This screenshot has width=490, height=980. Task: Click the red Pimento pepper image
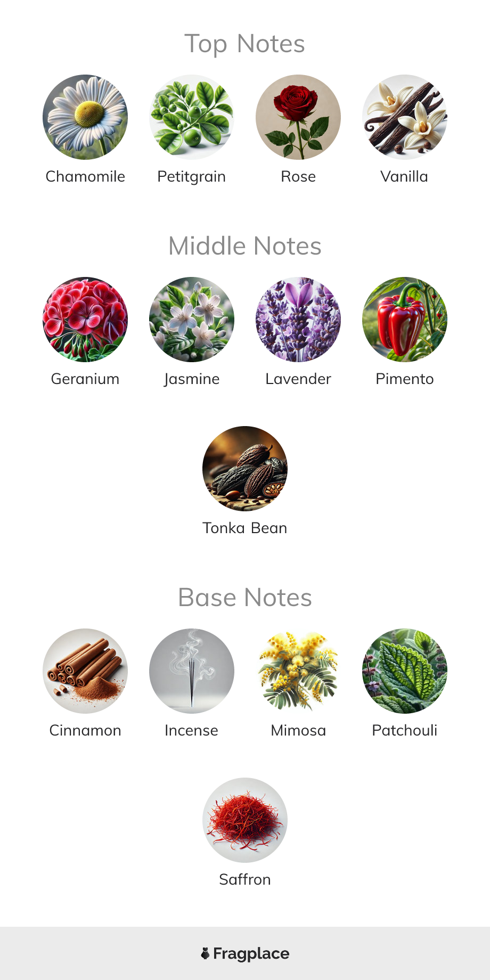point(405,320)
